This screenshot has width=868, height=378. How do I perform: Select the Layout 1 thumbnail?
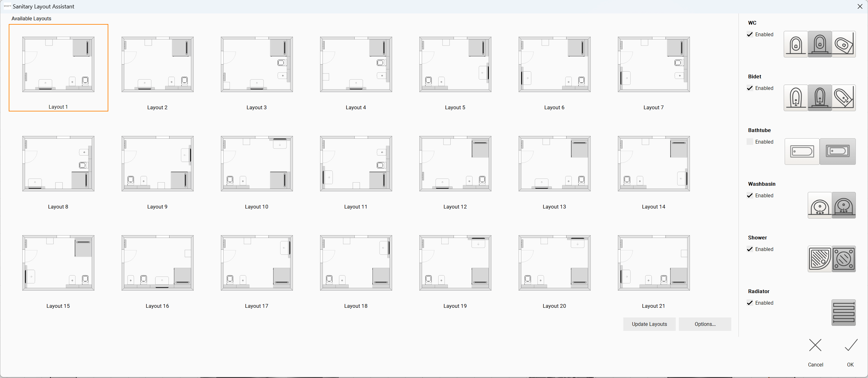(x=58, y=64)
